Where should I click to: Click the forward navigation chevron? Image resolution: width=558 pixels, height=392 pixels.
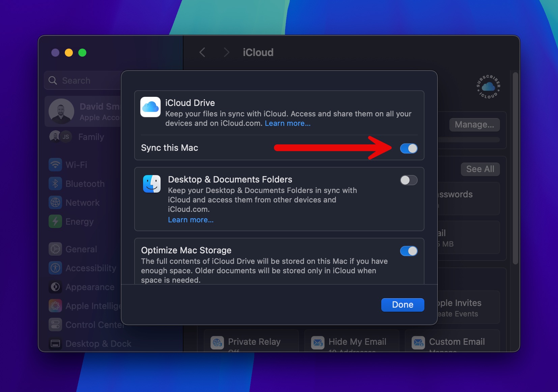coord(226,52)
